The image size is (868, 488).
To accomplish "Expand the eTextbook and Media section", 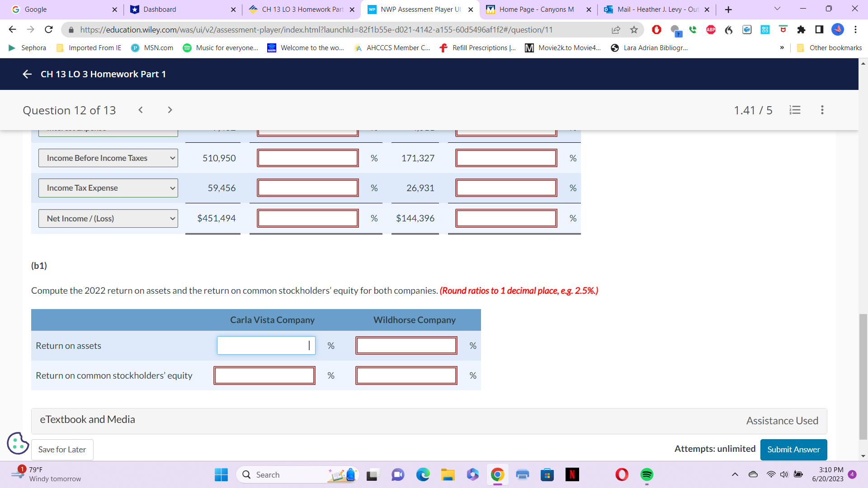I will click(88, 420).
